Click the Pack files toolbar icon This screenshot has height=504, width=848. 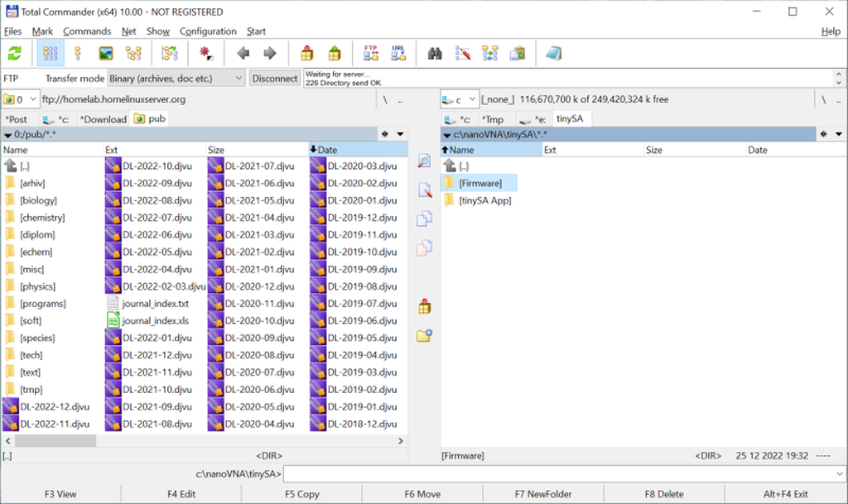coord(306,54)
